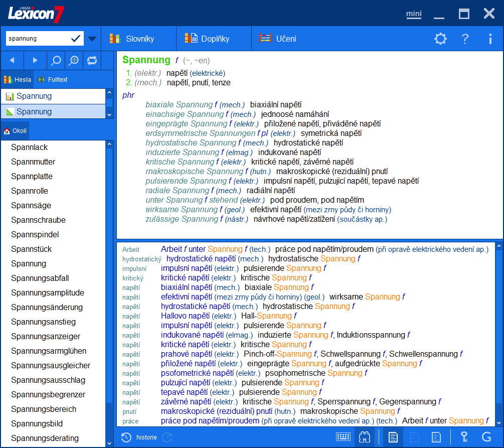
Task: Select Spannungsbereich in the word list
Action: (44, 409)
